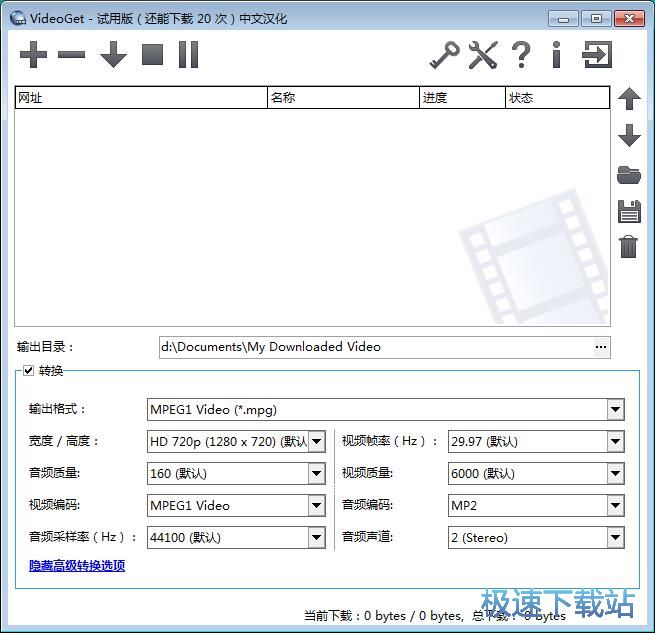Click the VideoGet app icon in title bar
655x633 pixels.
18,18
